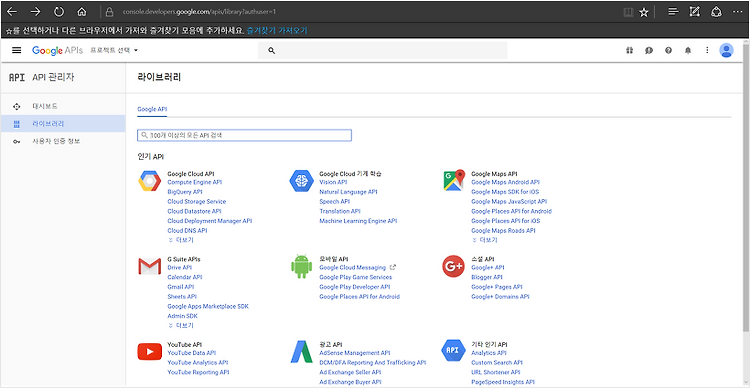Open the hamburger navigation menu
750x388 pixels.
17,50
